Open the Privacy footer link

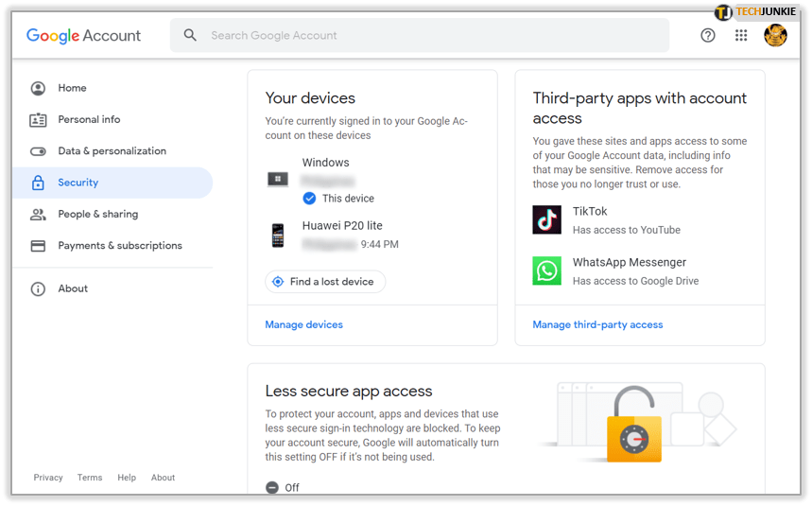(x=48, y=478)
